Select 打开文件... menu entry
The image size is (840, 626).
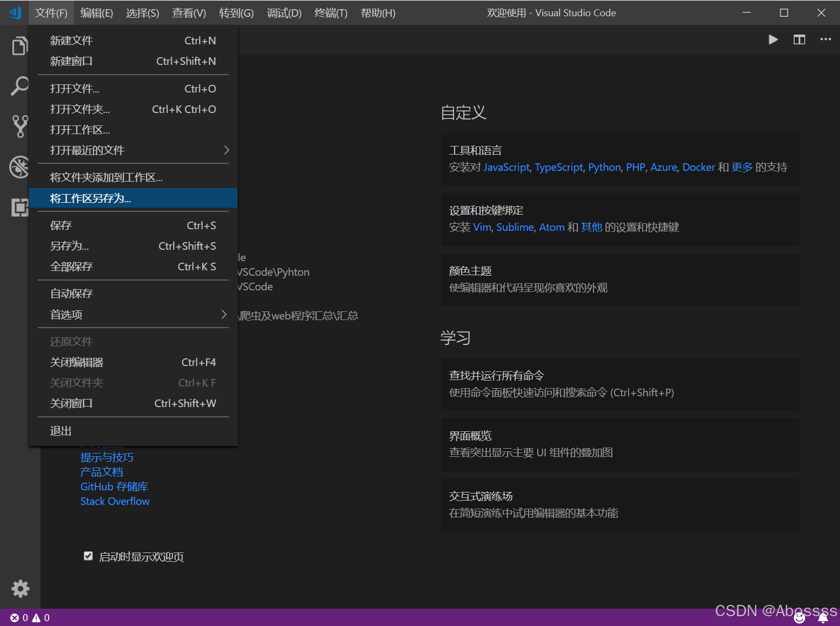(133, 89)
